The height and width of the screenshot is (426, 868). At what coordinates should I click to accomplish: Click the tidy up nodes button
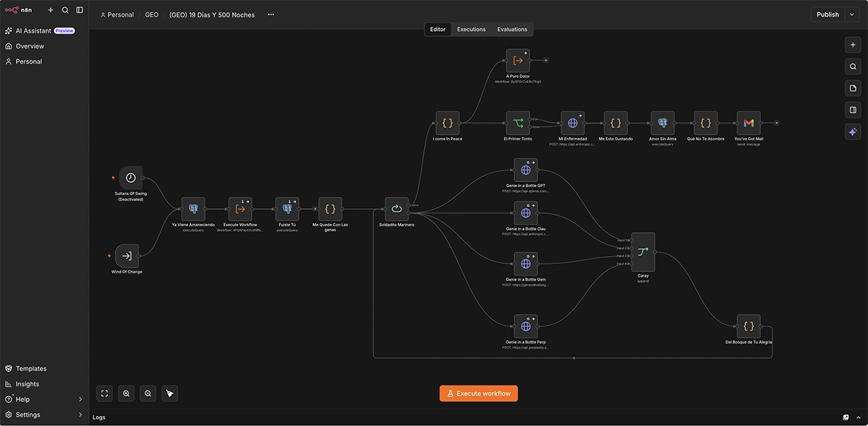click(169, 393)
